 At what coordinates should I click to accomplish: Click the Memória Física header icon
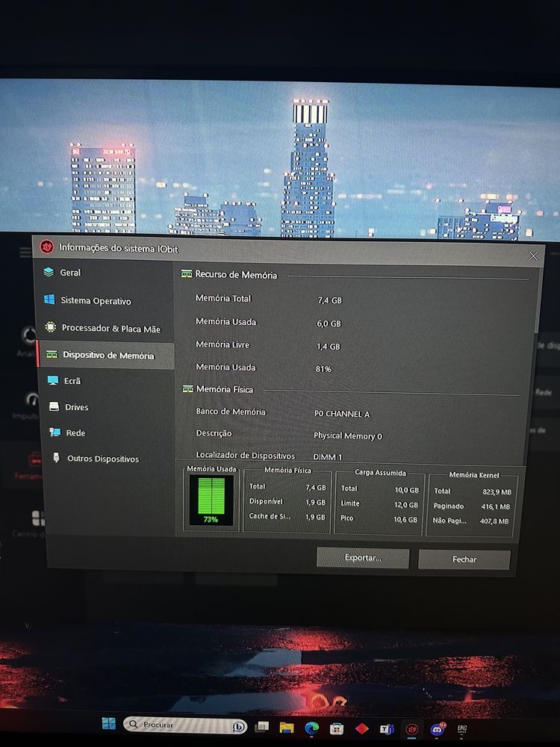pyautogui.click(x=188, y=388)
